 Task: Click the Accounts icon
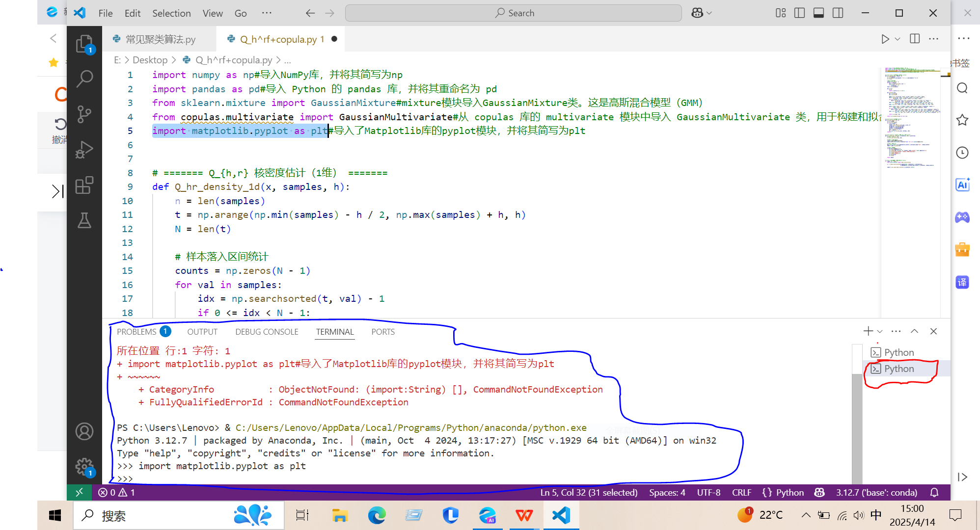pyautogui.click(x=84, y=431)
